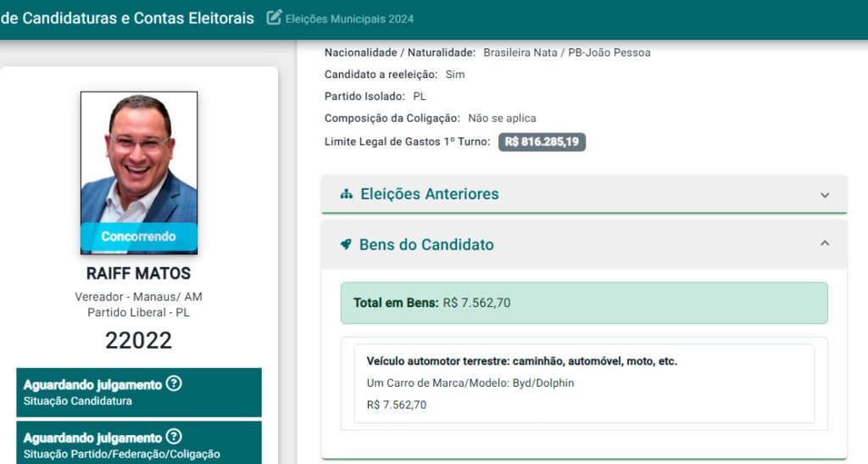The width and height of the screenshot is (868, 464).
Task: Click the R$ 816.285,19 spending limit badge
Action: [x=542, y=142]
